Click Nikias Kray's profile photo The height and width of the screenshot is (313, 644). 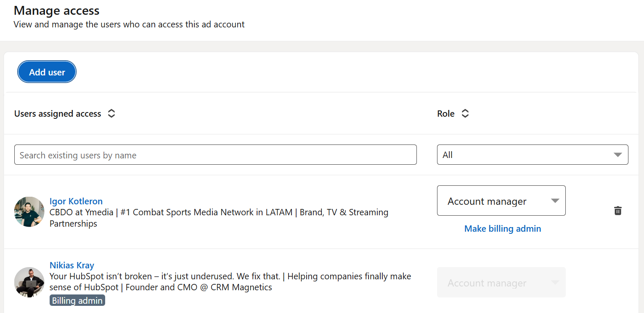click(x=29, y=282)
